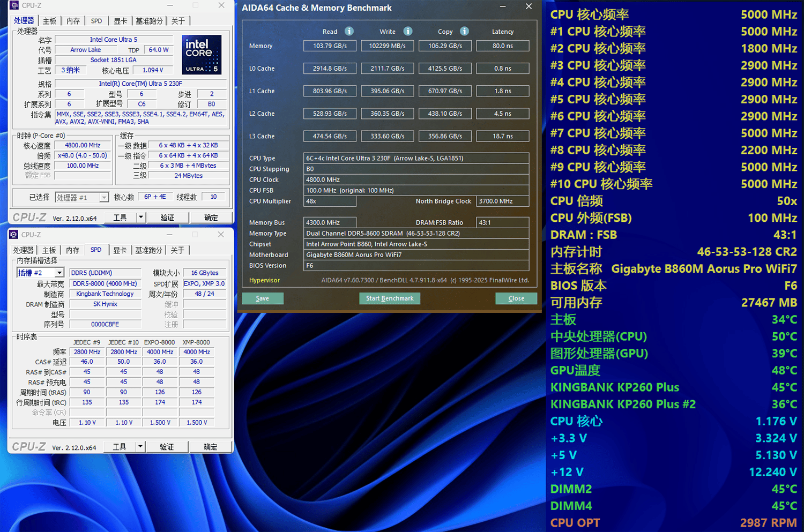Image resolution: width=804 pixels, height=532 pixels.
Task: Click 验证 button in bottom CPU-Z
Action: click(167, 446)
